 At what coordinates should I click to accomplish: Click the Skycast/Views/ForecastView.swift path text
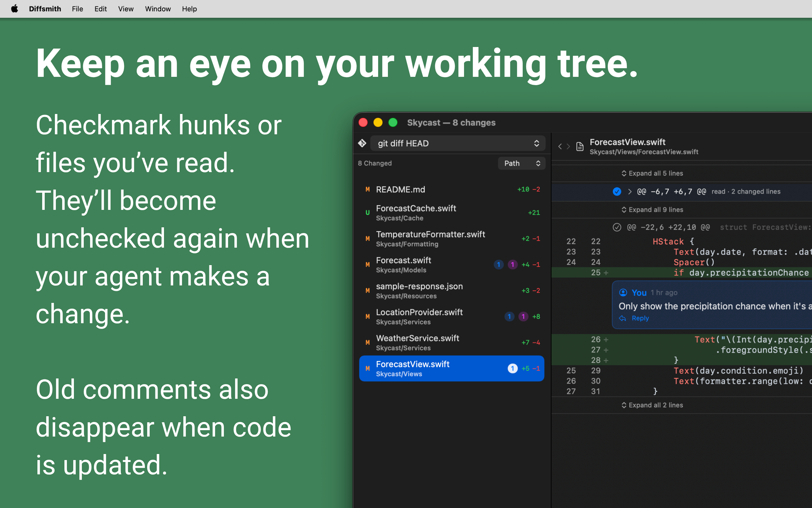pyautogui.click(x=644, y=152)
